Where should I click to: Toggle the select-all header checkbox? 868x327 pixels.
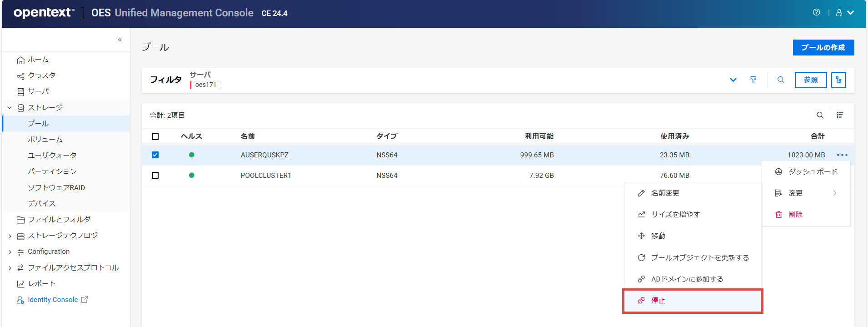pos(155,136)
